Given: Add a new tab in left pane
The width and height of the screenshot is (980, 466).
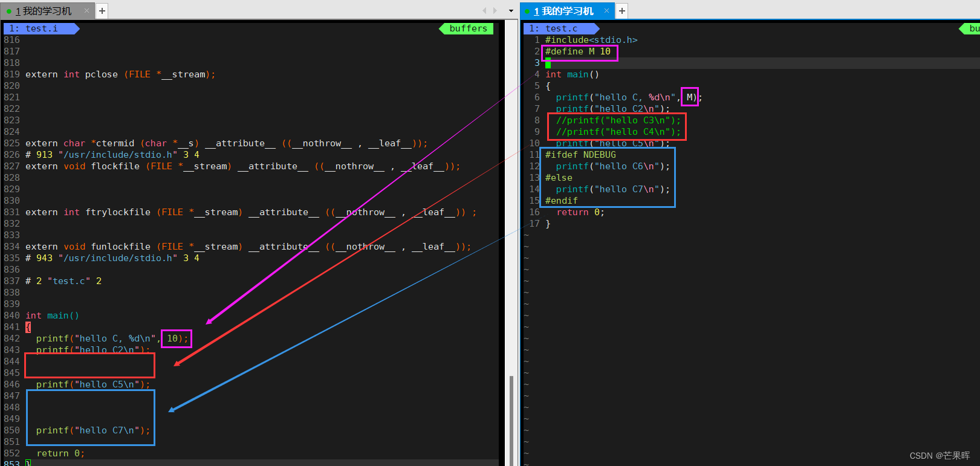Looking at the screenshot, I should tap(102, 11).
